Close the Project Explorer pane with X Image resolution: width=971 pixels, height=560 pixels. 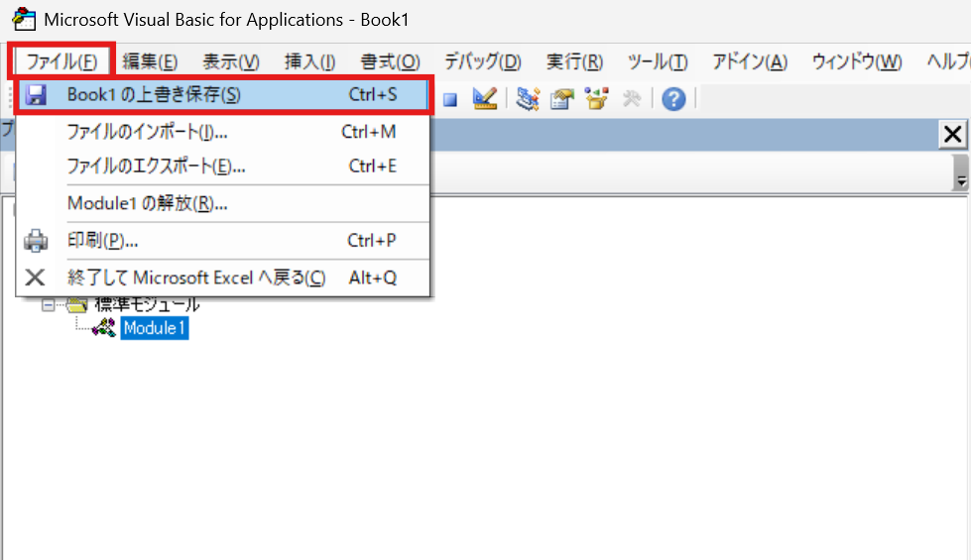tap(952, 134)
